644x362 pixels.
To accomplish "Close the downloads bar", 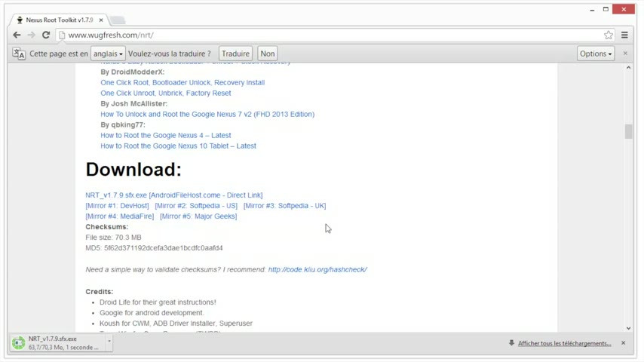I will 623,342.
